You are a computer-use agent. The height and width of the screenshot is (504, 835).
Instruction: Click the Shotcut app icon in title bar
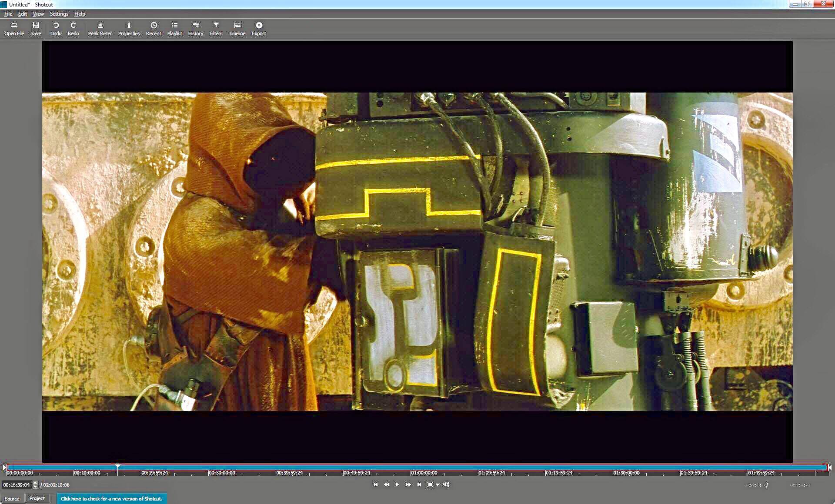4,4
